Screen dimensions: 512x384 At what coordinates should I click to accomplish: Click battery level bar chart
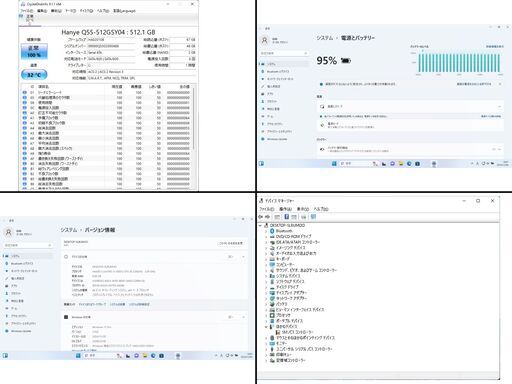pyautogui.click(x=459, y=63)
